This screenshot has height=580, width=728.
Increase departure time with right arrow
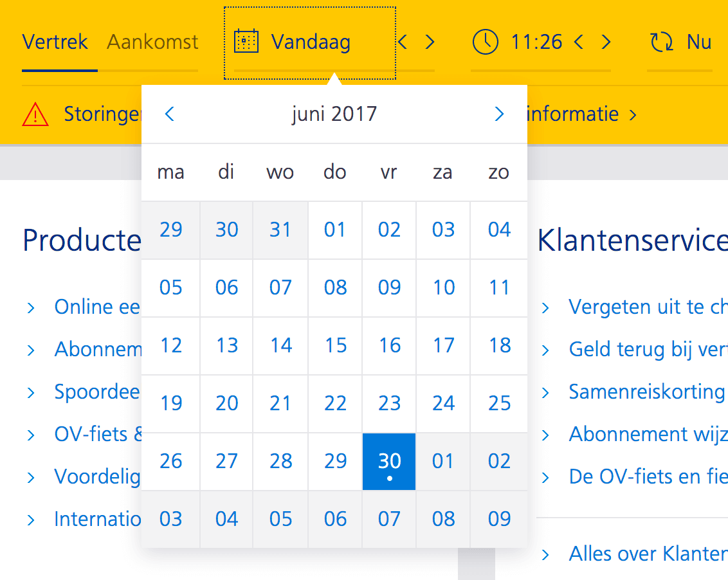(606, 42)
